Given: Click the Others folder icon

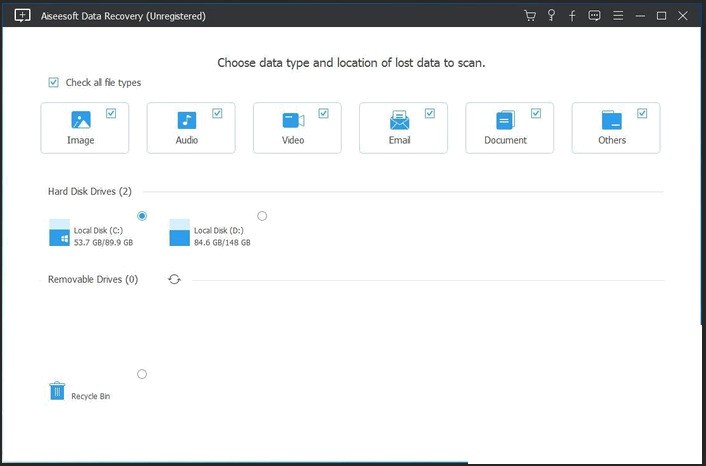Looking at the screenshot, I should pos(611,120).
